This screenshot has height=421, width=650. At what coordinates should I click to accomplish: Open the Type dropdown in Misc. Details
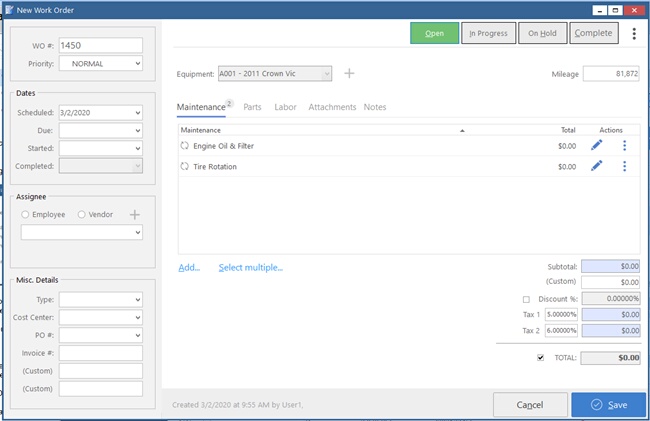pos(138,300)
